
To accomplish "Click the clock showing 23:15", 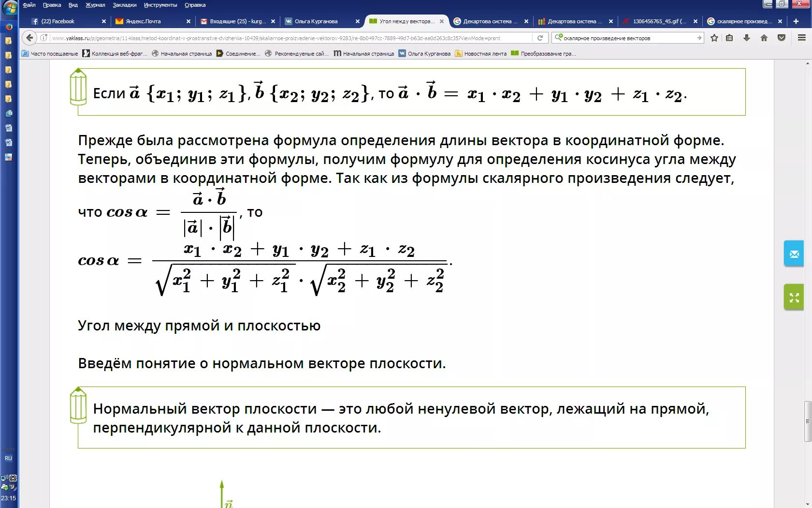I will click(8, 498).
